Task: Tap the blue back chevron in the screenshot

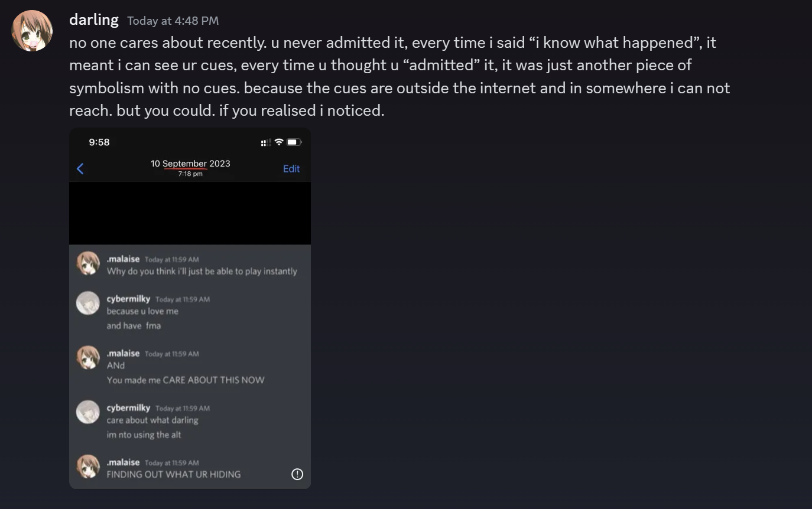Action: pyautogui.click(x=80, y=169)
